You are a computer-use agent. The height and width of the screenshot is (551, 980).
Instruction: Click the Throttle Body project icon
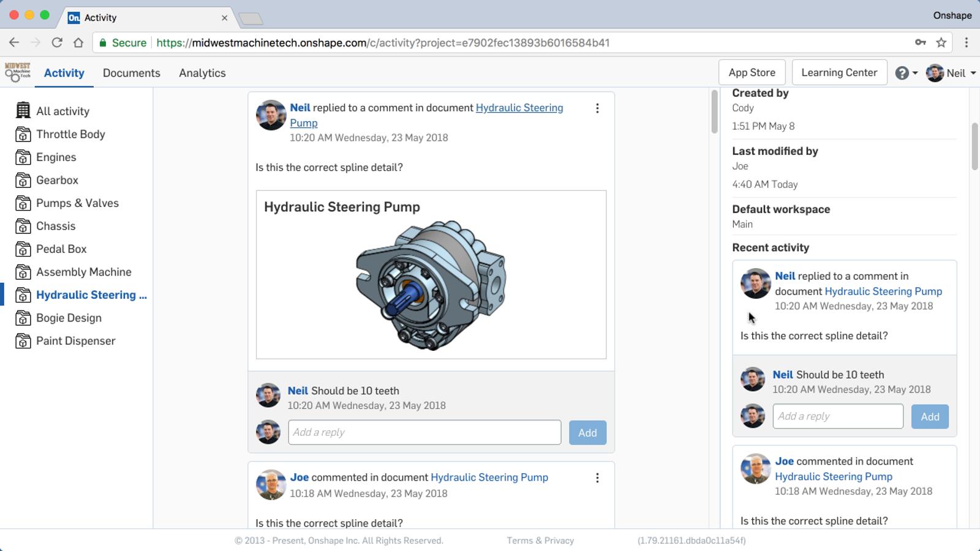click(23, 134)
